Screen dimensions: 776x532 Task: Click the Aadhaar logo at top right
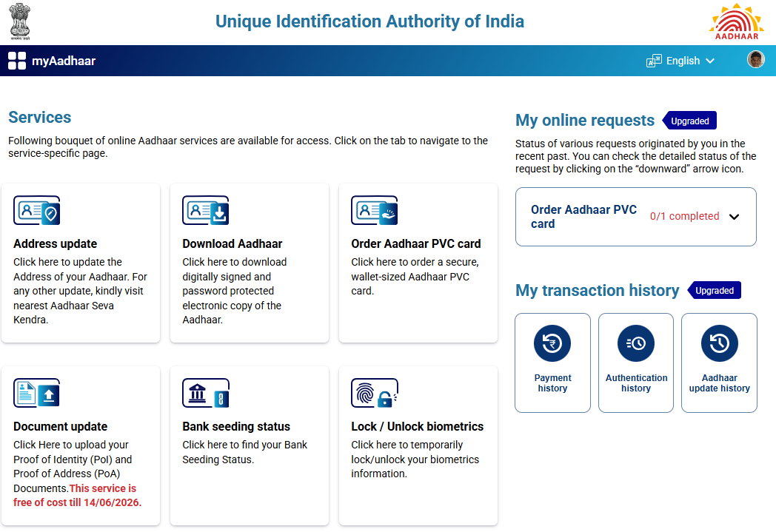736,21
